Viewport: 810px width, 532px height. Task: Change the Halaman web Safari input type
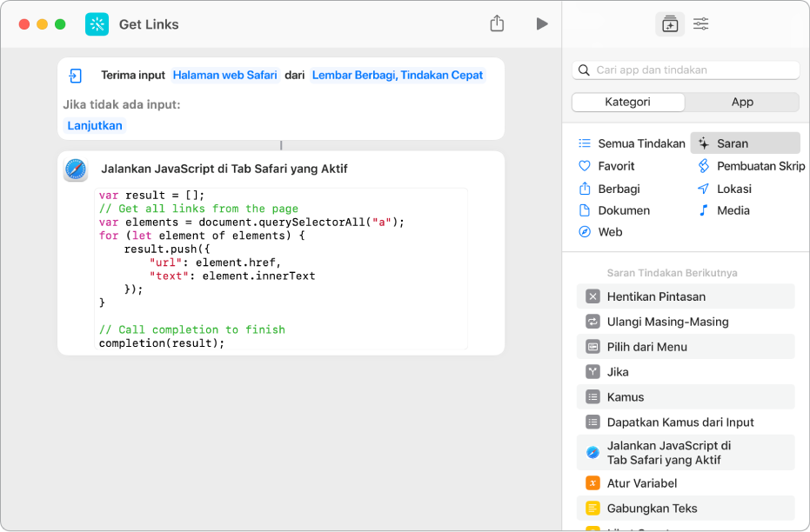[224, 76]
